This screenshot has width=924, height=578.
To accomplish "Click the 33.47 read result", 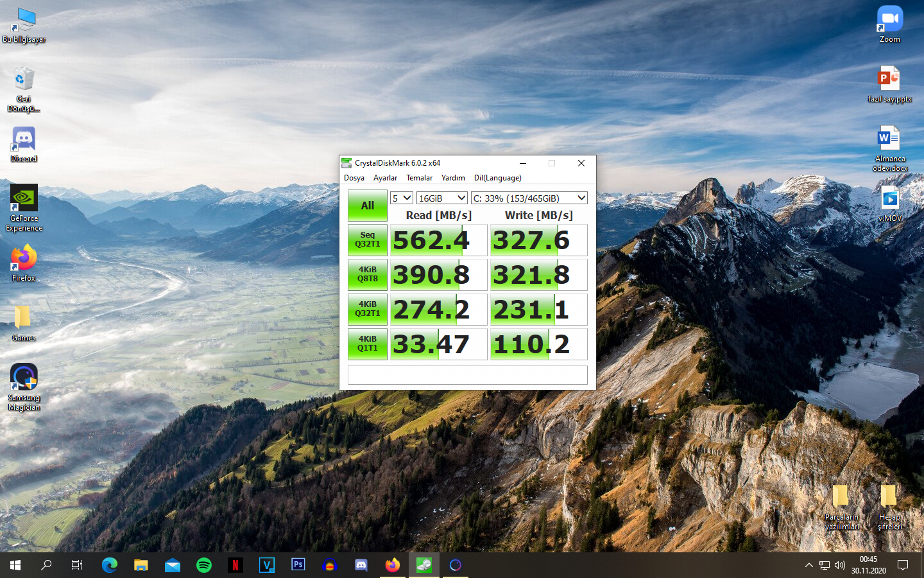I will coord(439,344).
